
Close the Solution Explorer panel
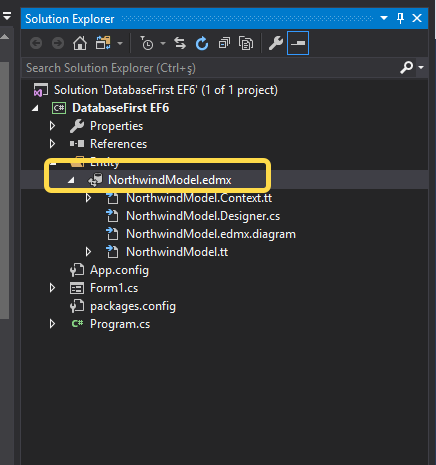[417, 18]
